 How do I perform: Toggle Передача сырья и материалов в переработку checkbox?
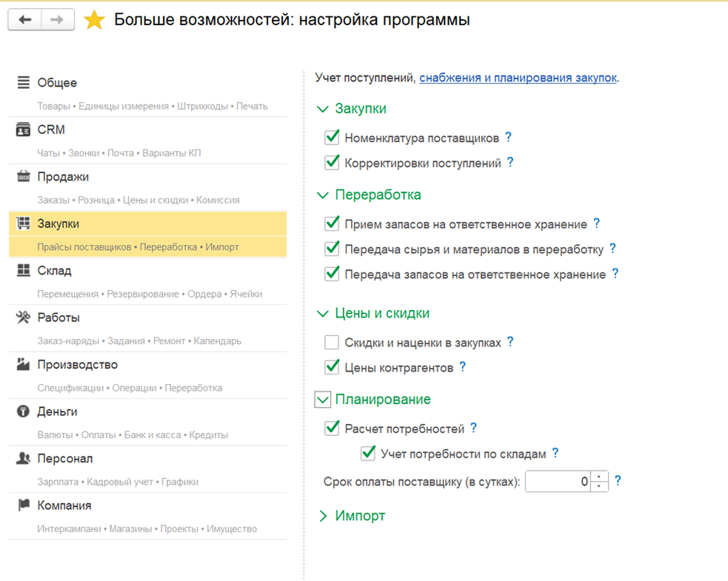(x=332, y=249)
